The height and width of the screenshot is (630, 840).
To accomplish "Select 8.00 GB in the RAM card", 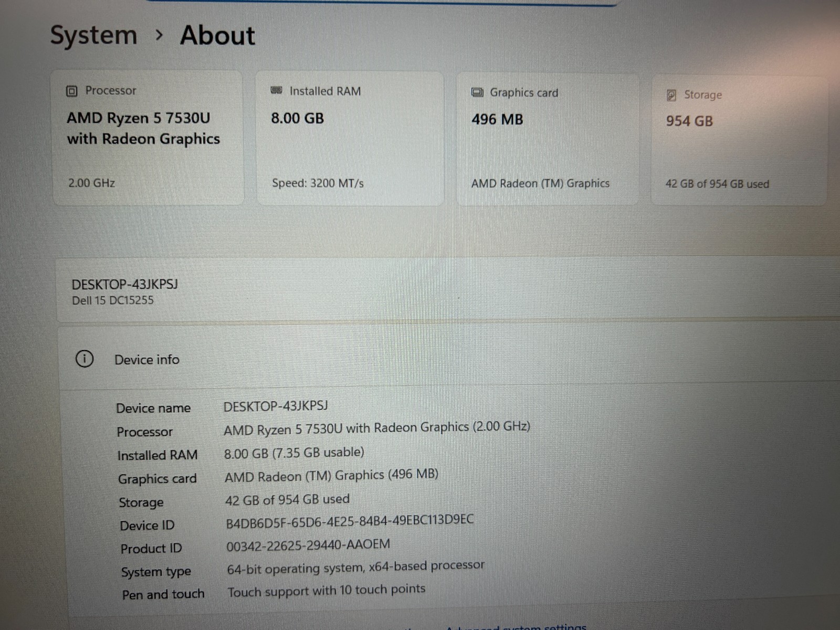I will (297, 118).
